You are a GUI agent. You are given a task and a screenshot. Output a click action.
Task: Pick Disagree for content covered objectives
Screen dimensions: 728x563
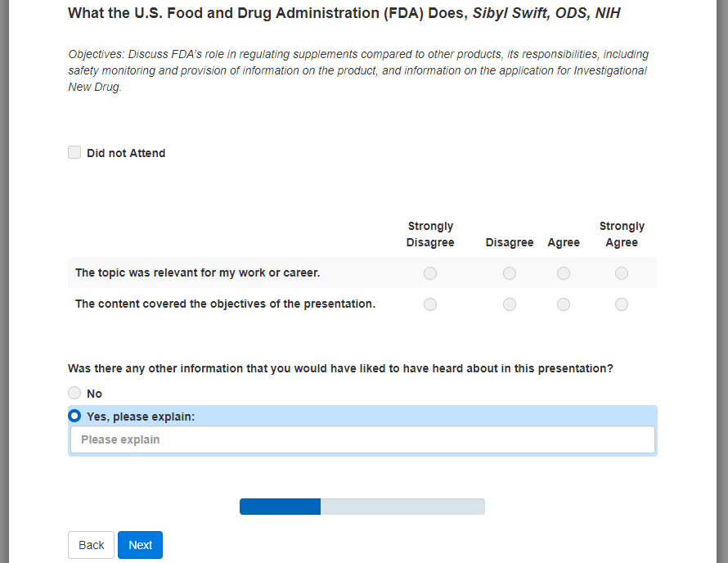[x=510, y=304]
